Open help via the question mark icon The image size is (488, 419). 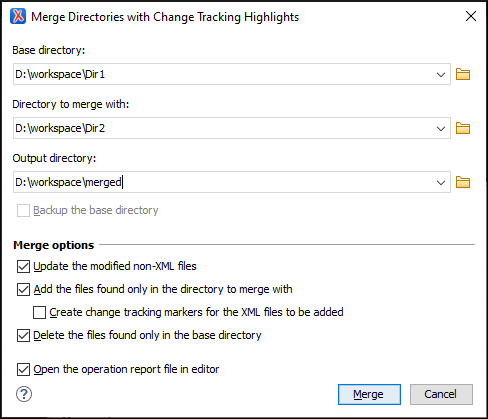click(x=24, y=394)
